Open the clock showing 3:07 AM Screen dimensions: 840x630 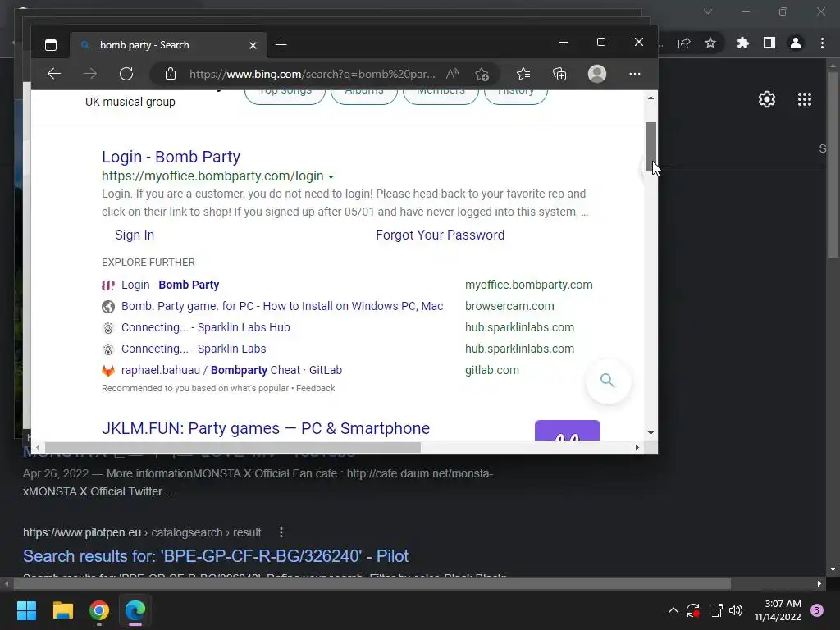(778, 610)
